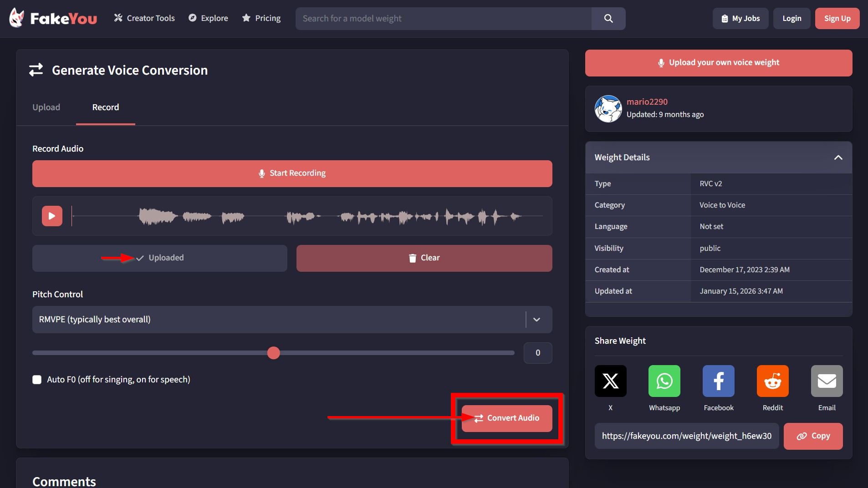Click the 'December 17, 2023 2:39 AM' text
This screenshot has height=488, width=868.
click(745, 270)
